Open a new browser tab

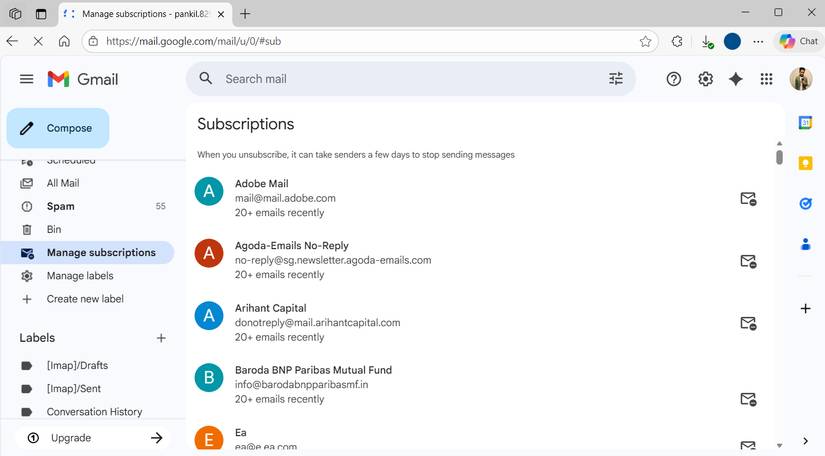point(245,14)
